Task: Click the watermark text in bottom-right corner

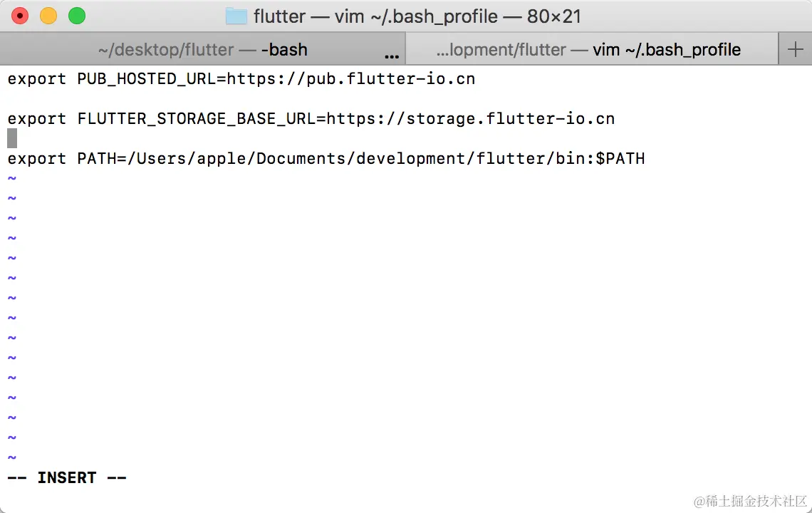Action: 750,500
